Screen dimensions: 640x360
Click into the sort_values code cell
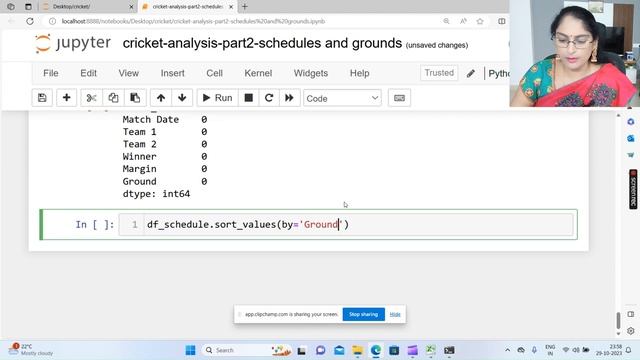[x=346, y=224]
